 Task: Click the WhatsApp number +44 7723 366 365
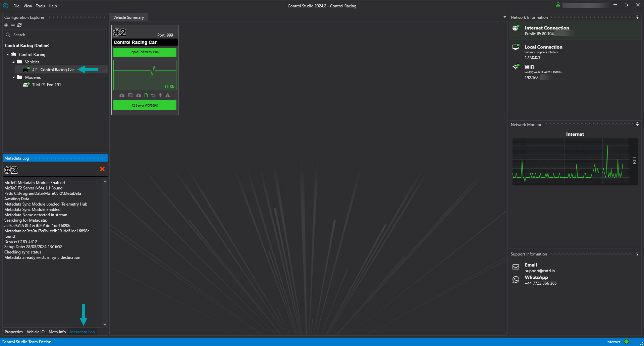click(541, 283)
